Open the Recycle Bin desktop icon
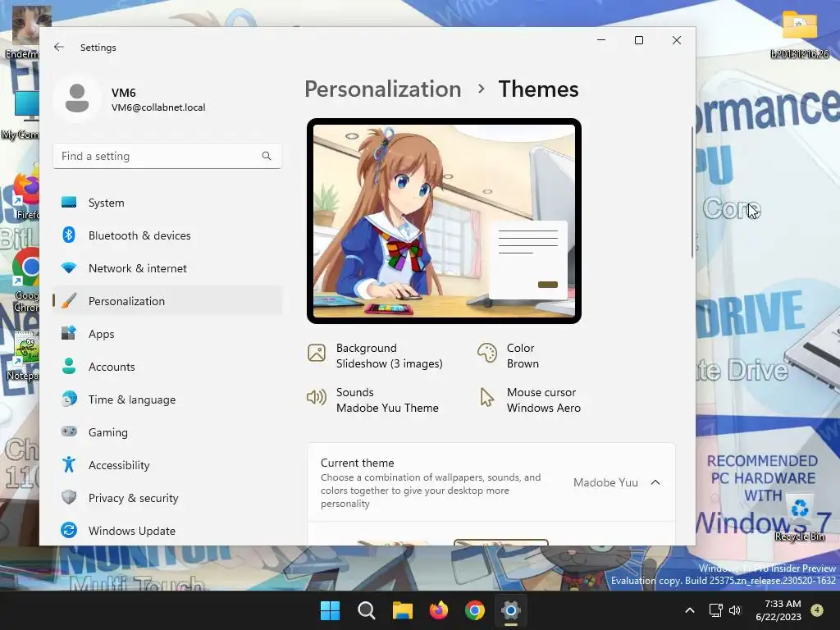 (x=800, y=518)
